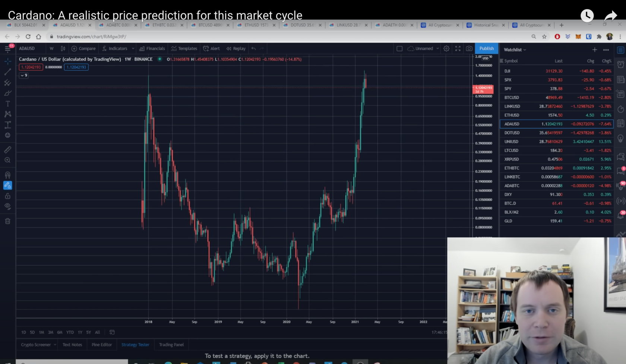Click the Publish button
The width and height of the screenshot is (626, 364).
pyautogui.click(x=486, y=48)
